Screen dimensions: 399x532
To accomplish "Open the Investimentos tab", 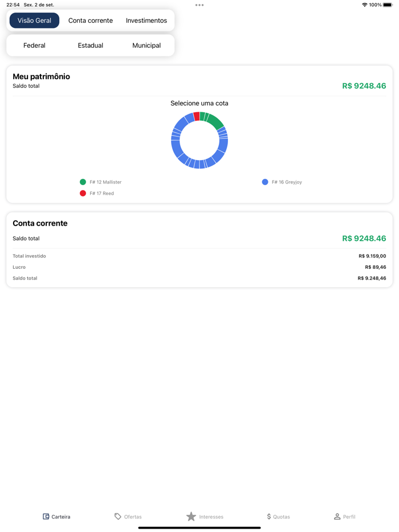I will pos(146,21).
